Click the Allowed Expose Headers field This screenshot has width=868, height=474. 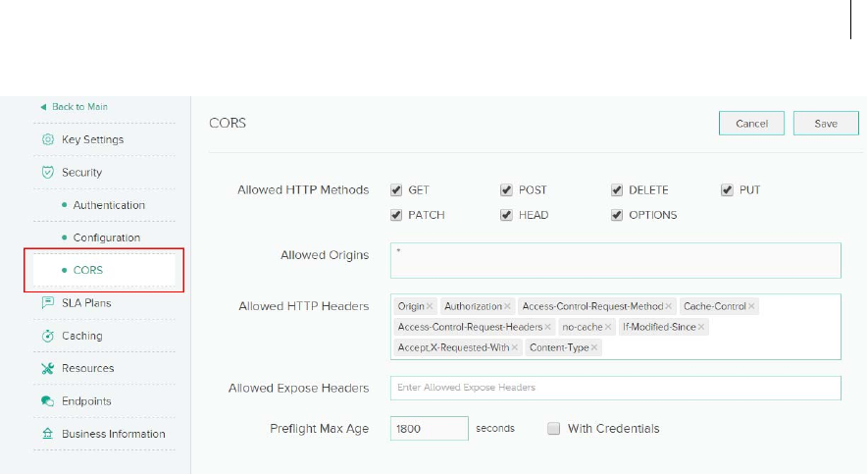615,388
